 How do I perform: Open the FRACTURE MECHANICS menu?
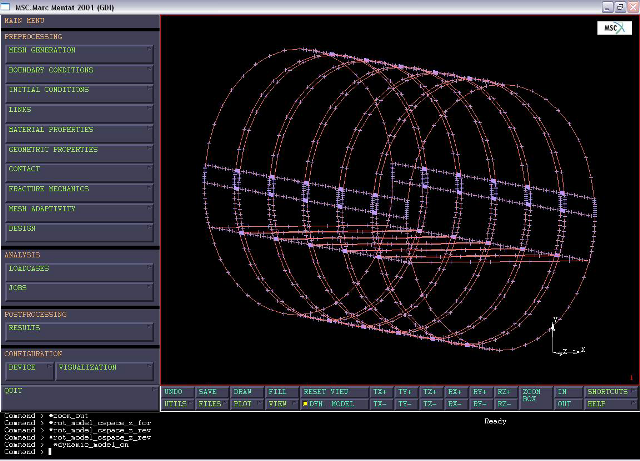[x=80, y=193]
